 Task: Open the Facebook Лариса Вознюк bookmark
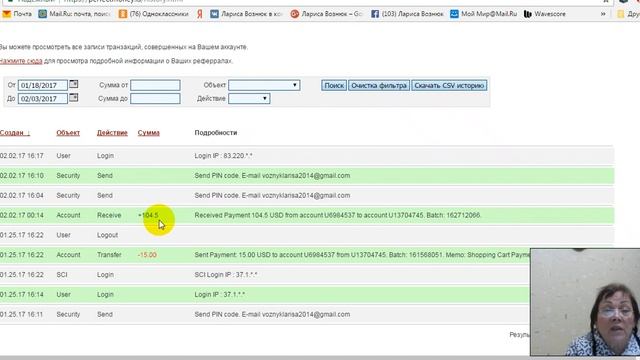click(407, 14)
